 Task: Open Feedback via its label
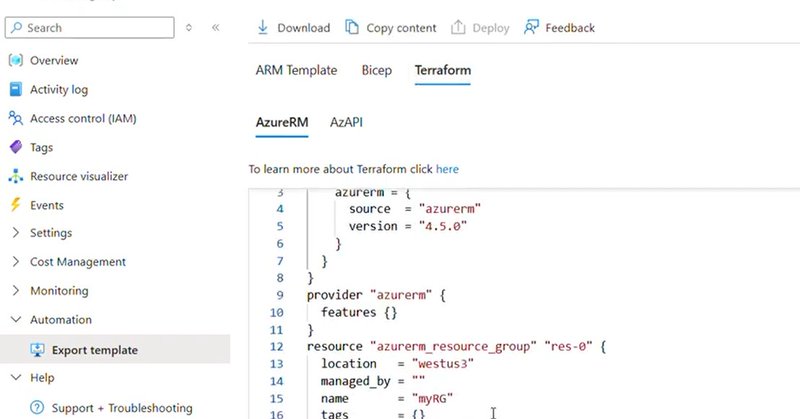tap(570, 28)
